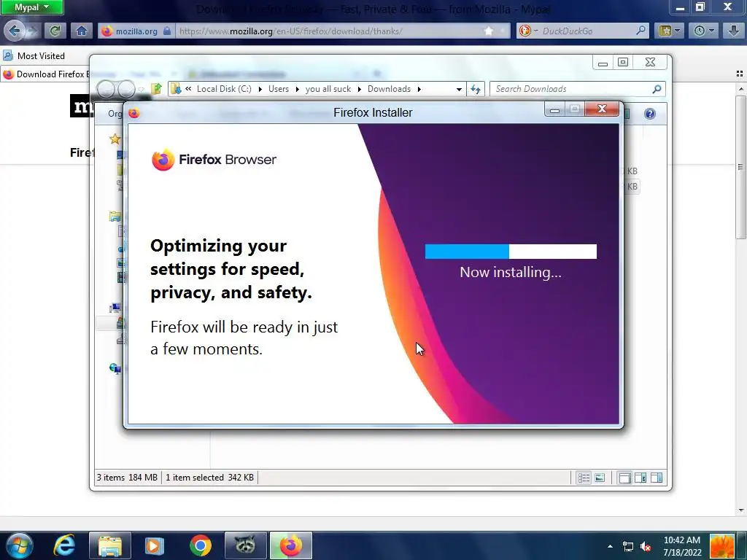Click Favorites star in Explorer sidebar
The image size is (747, 560).
pyautogui.click(x=115, y=139)
